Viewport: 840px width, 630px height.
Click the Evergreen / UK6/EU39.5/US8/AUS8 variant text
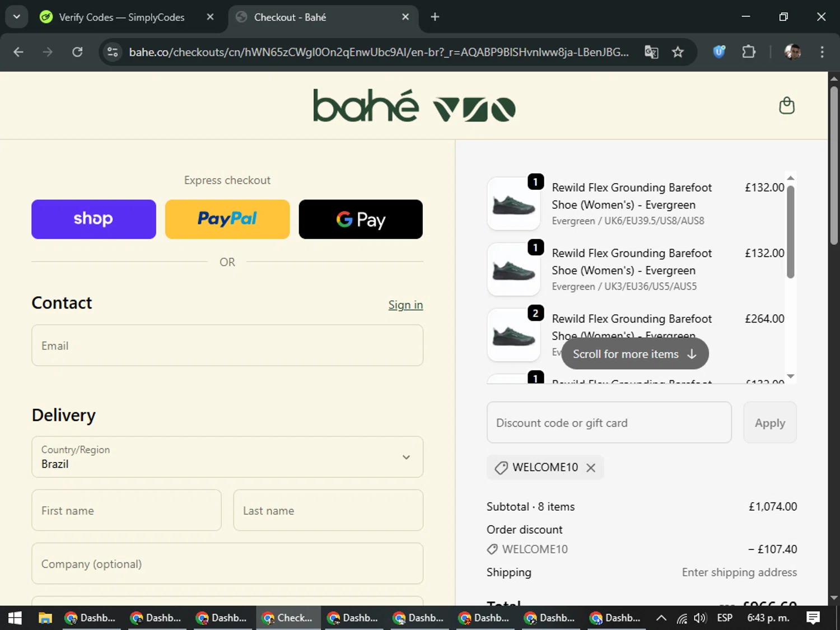click(628, 221)
